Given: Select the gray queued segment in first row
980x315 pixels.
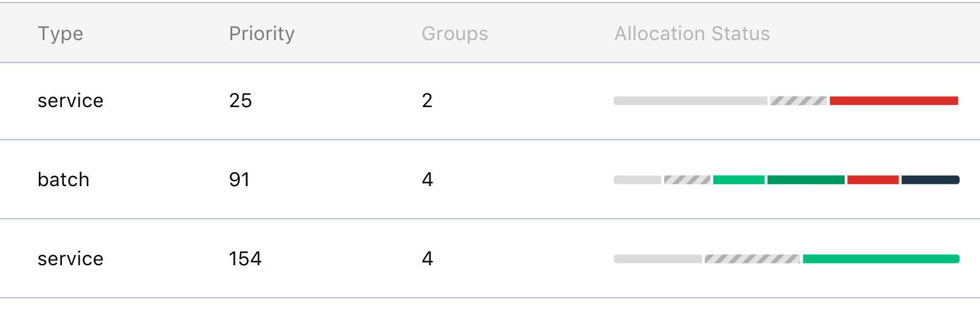Looking at the screenshot, I should click(x=690, y=101).
